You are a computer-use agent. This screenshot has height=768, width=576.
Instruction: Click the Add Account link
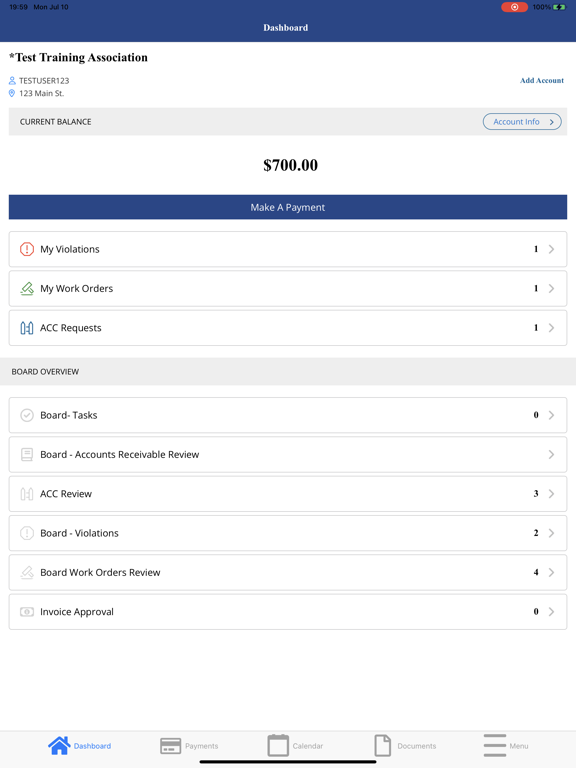(x=542, y=80)
